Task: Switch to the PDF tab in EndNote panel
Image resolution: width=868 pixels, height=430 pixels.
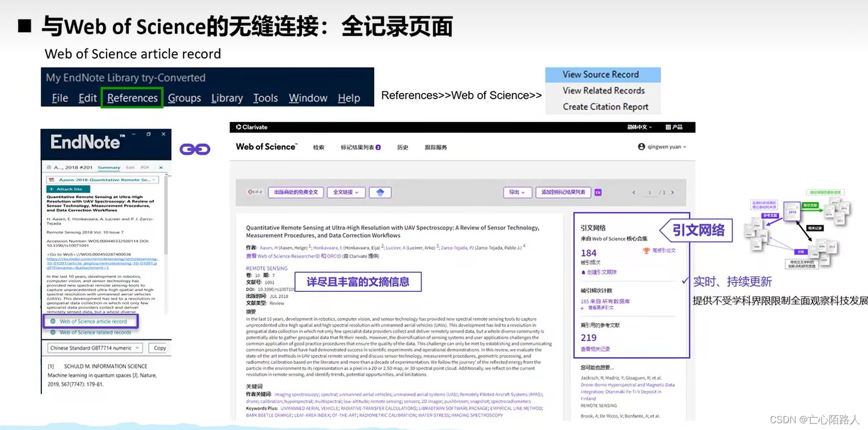Action: [145, 167]
